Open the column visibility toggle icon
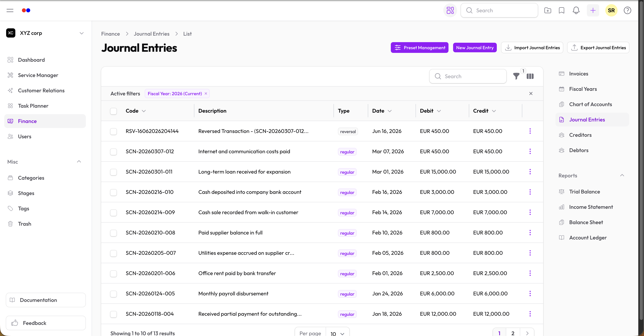This screenshot has height=336, width=644. click(530, 76)
